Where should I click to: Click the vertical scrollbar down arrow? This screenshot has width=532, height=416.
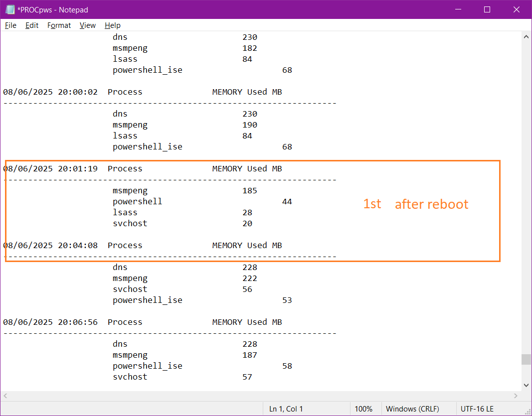pyautogui.click(x=526, y=385)
